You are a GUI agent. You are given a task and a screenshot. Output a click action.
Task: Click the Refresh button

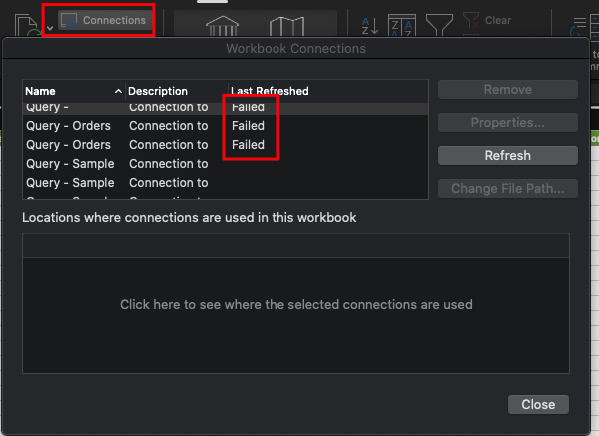pos(508,156)
